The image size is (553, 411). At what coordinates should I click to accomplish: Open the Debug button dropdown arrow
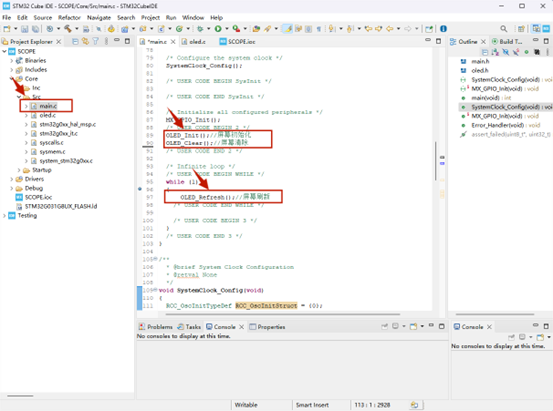tap(208, 29)
